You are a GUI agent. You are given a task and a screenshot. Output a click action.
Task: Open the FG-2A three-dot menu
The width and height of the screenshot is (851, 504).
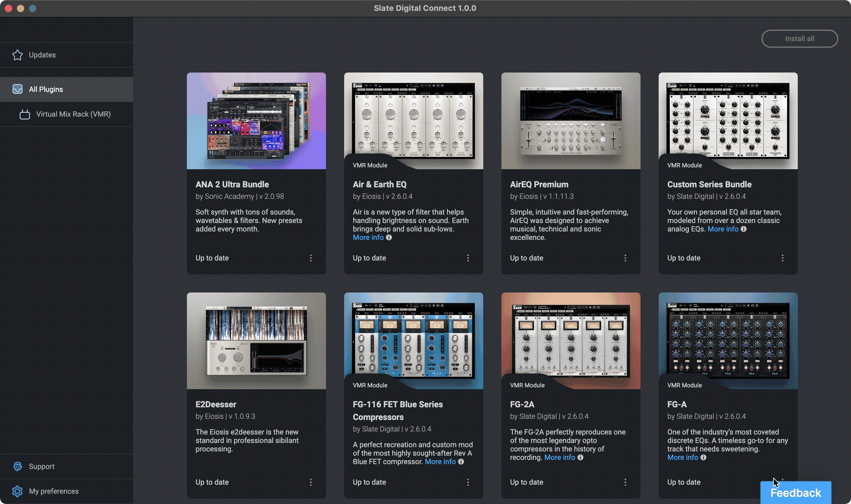click(x=625, y=482)
